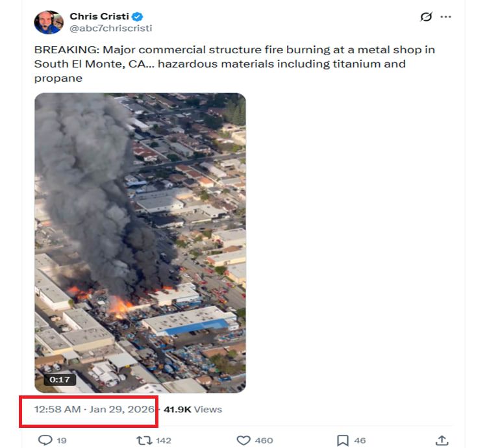Click the Grok icon beside the more menu
The height and width of the screenshot is (448, 487).
tap(426, 17)
